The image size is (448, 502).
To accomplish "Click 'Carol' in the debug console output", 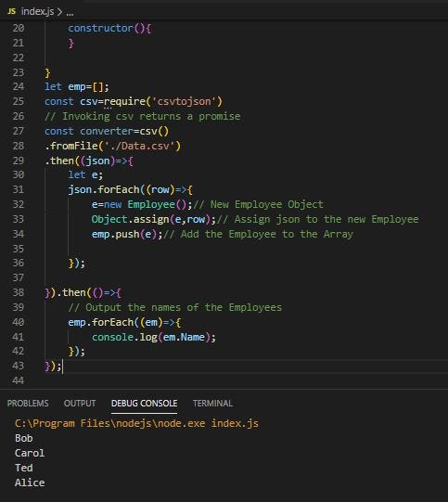I will (x=30, y=453).
